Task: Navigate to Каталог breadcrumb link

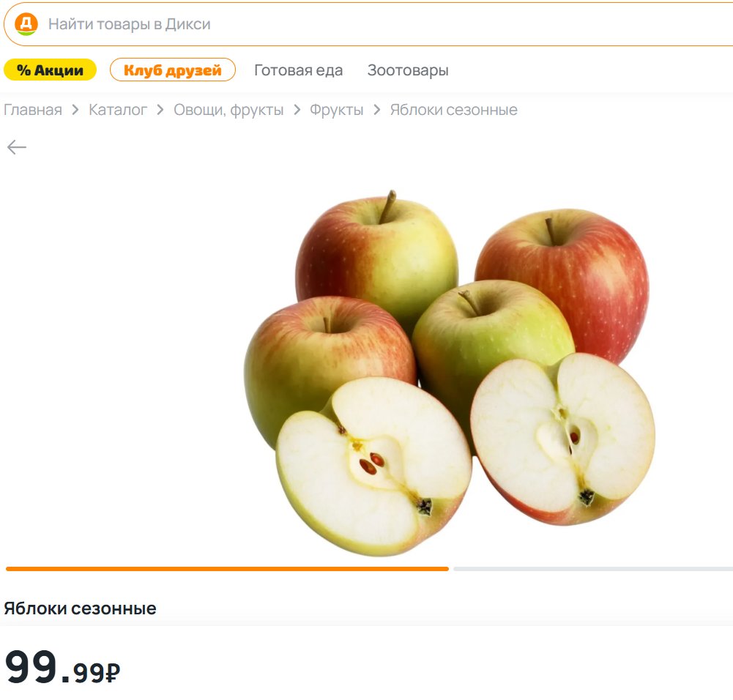Action: tap(118, 110)
